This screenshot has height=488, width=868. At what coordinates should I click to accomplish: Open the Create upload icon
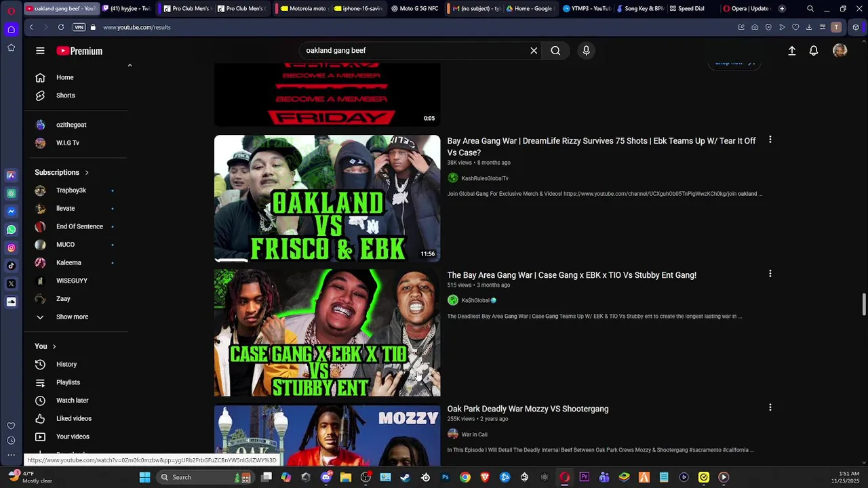791,51
